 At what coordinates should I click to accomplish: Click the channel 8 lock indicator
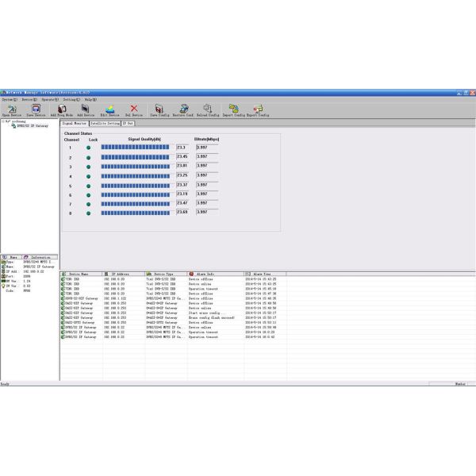[x=88, y=213]
